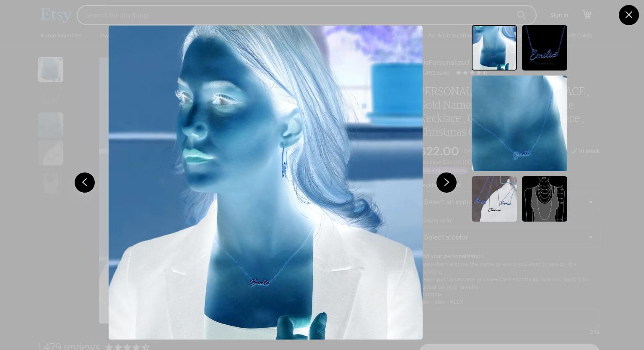Click the shop star rating
Viewport: 644px width, 350px height.
coord(472,73)
